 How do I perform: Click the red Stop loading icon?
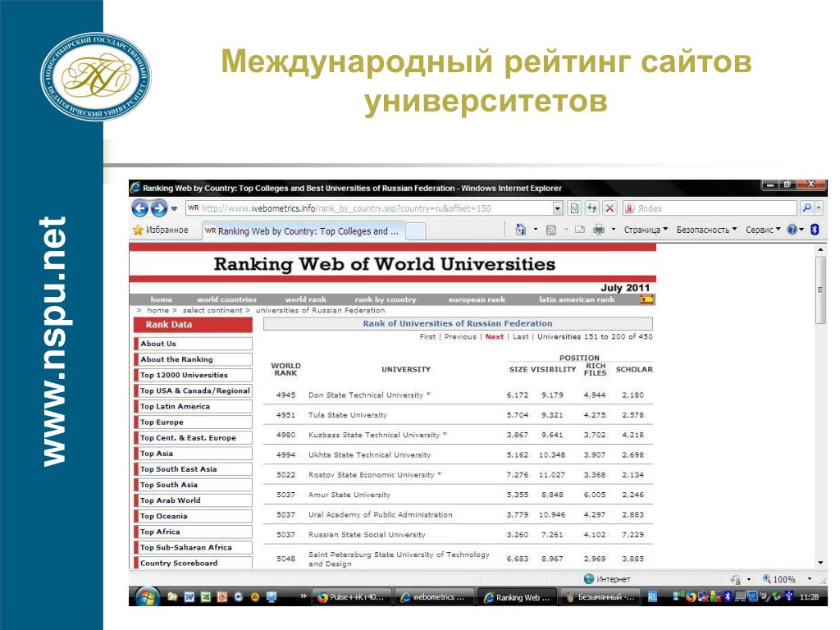coord(609,208)
